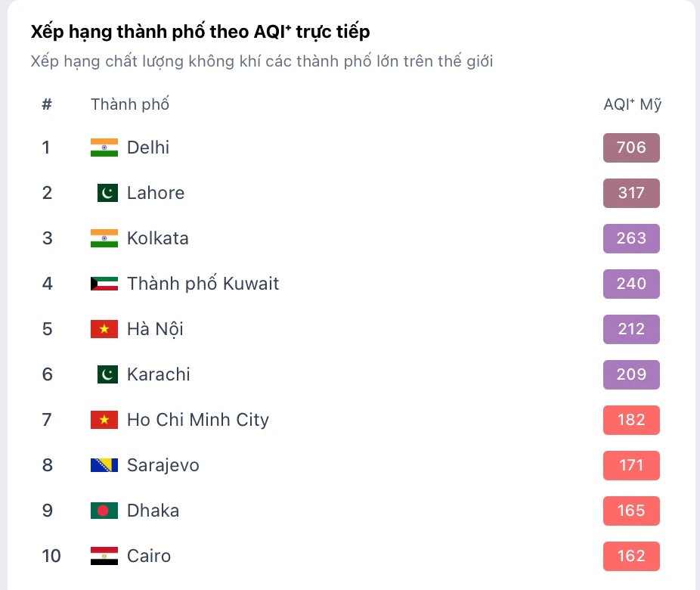Click the 182 badge for Ho Chi Minh City

(631, 420)
